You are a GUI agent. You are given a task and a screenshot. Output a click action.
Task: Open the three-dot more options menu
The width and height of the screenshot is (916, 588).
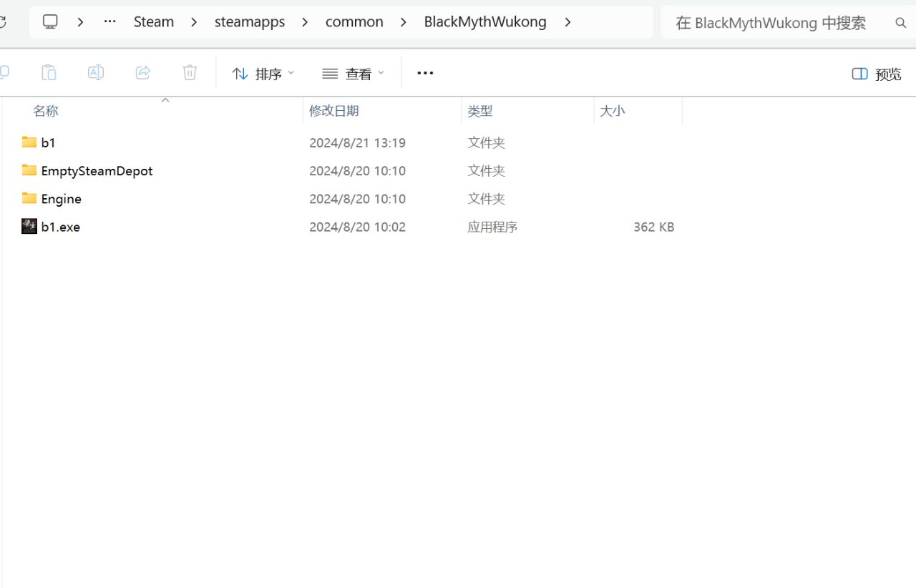[x=425, y=73]
